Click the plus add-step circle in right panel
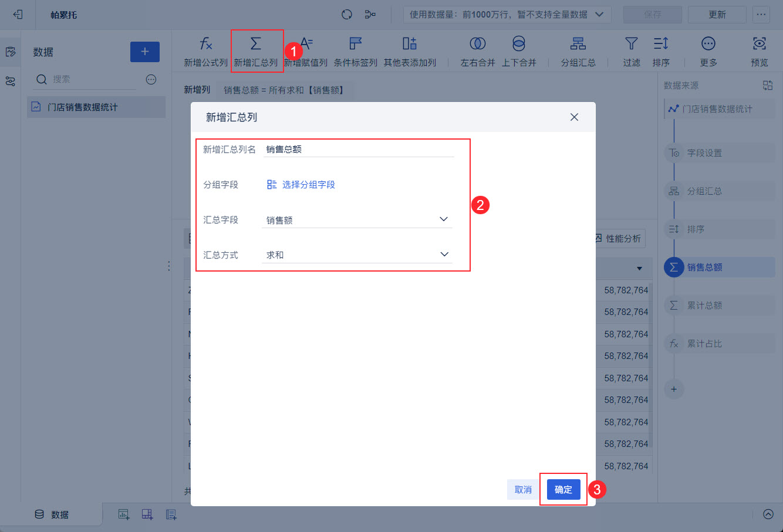Viewport: 783px width, 532px height. click(x=674, y=389)
